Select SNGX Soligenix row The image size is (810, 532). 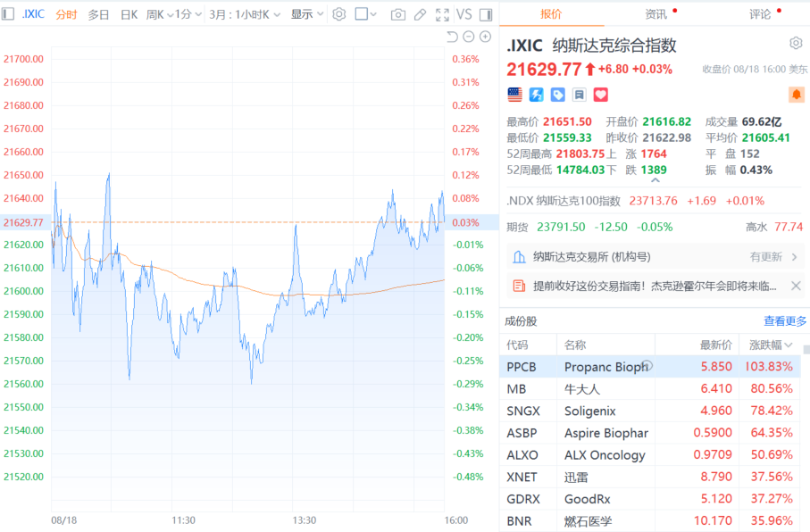[x=650, y=411]
